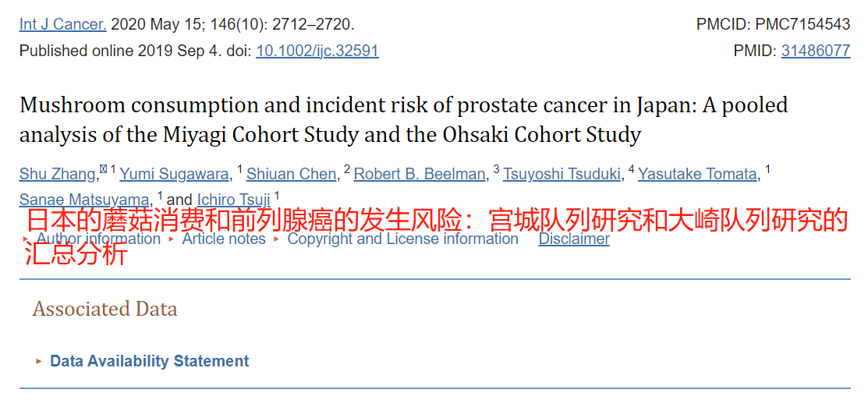
Task: Expand Copyright and License information
Action: 402,239
